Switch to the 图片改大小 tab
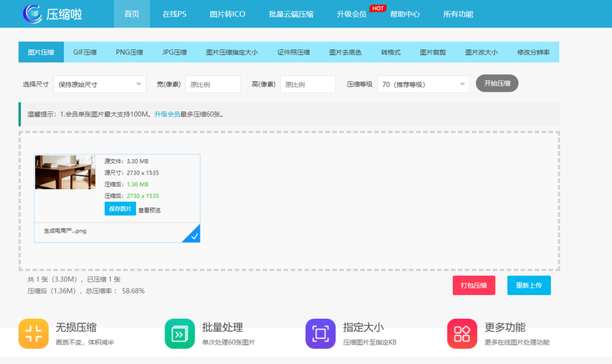The image size is (612, 364). [x=481, y=52]
